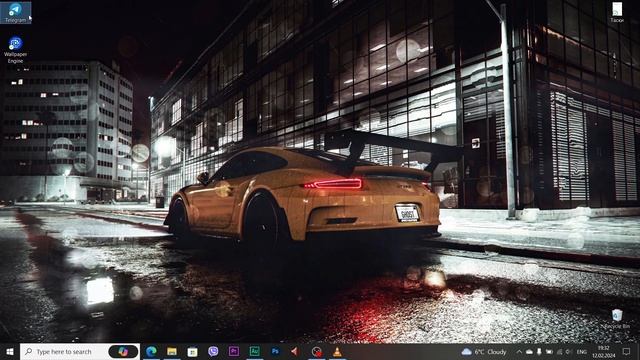
Task: Click the 'Type here to search' box
Action: point(80,351)
